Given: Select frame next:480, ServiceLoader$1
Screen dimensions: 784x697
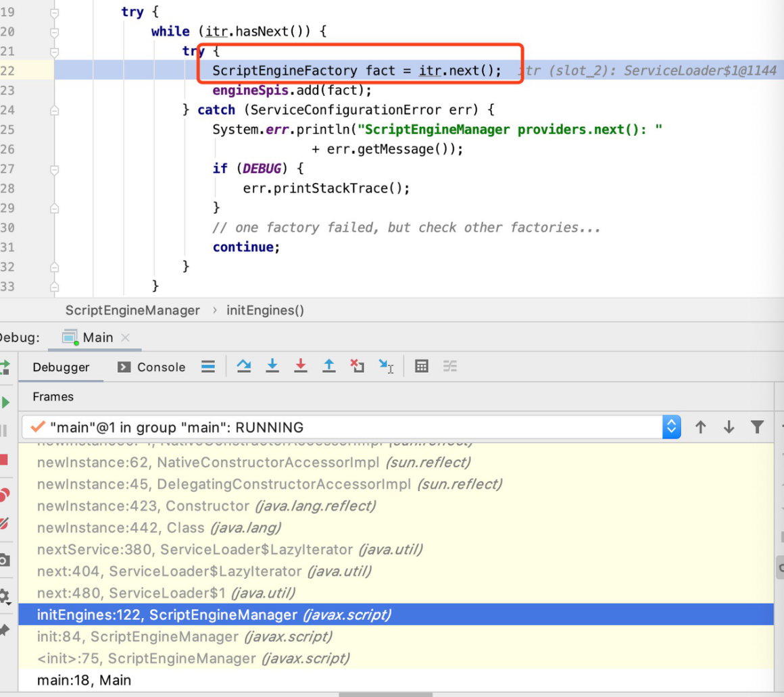Looking at the screenshot, I should 396,593.
